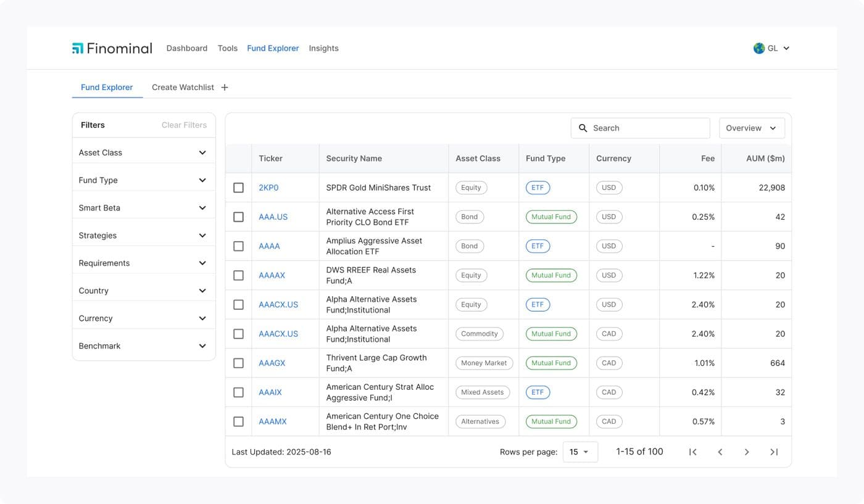Open the AAAAX ticker link
Viewport: 864px width, 504px height.
272,276
